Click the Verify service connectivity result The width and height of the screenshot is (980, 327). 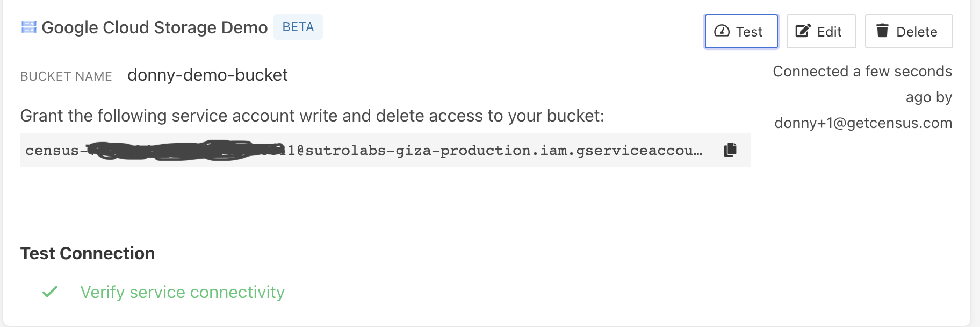pos(182,292)
